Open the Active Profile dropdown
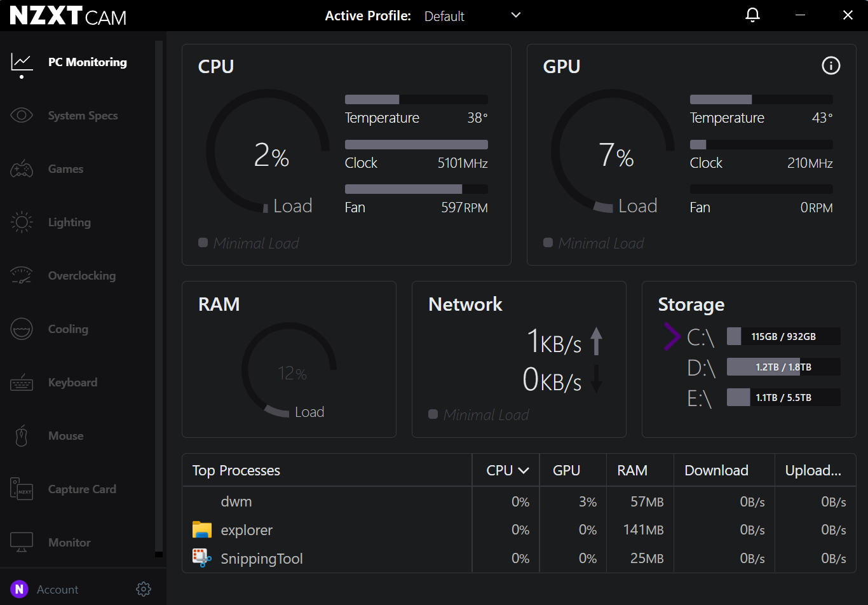 (x=473, y=16)
